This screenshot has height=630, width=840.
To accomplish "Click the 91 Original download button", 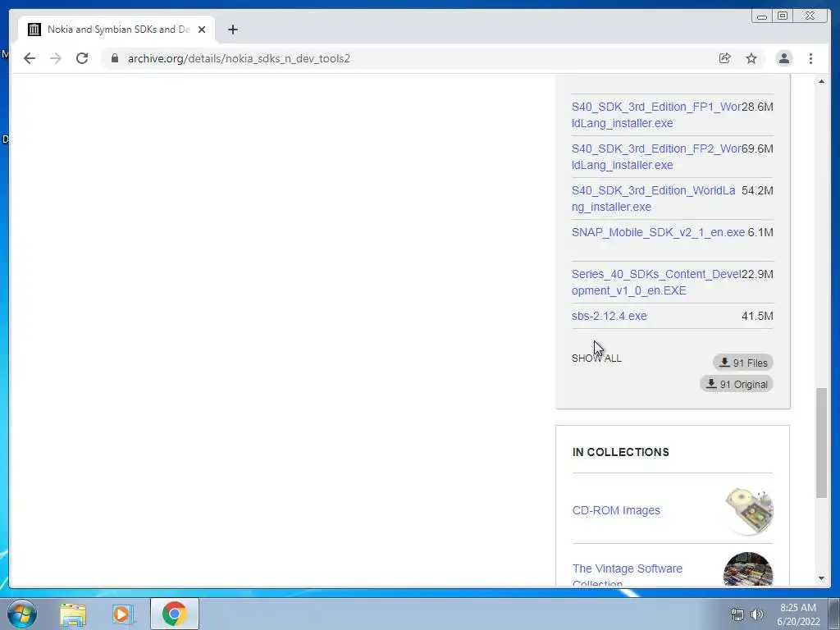I will coord(736,384).
